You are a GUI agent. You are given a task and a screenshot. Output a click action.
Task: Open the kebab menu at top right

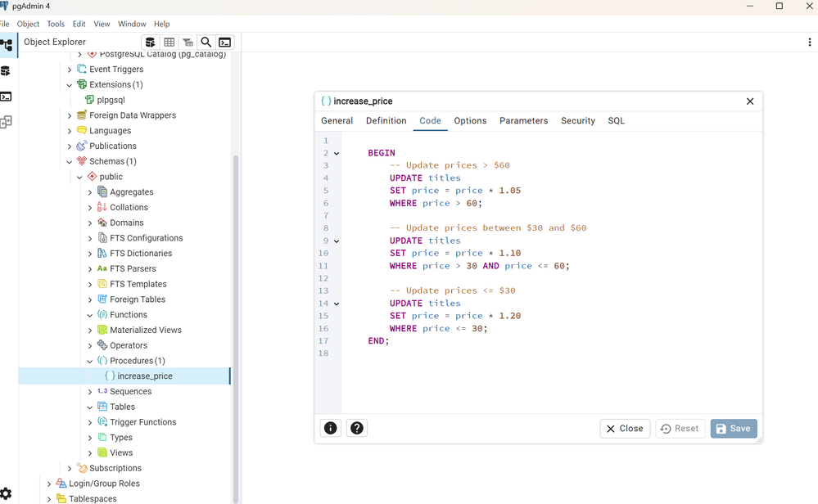[810, 43]
